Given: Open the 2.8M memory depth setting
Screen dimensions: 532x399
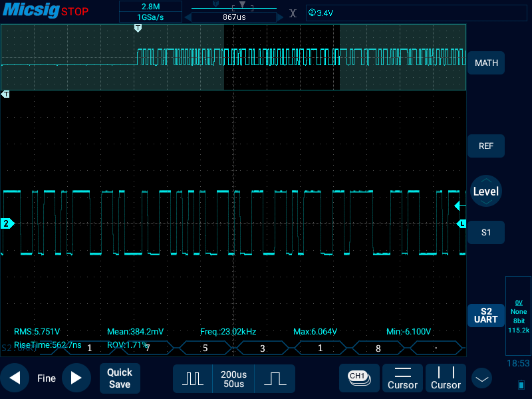Looking at the screenshot, I should (x=150, y=7).
